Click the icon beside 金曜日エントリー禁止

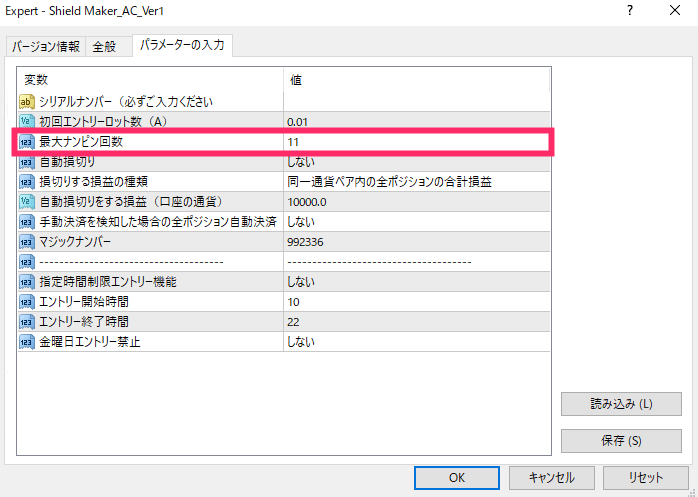pos(27,342)
